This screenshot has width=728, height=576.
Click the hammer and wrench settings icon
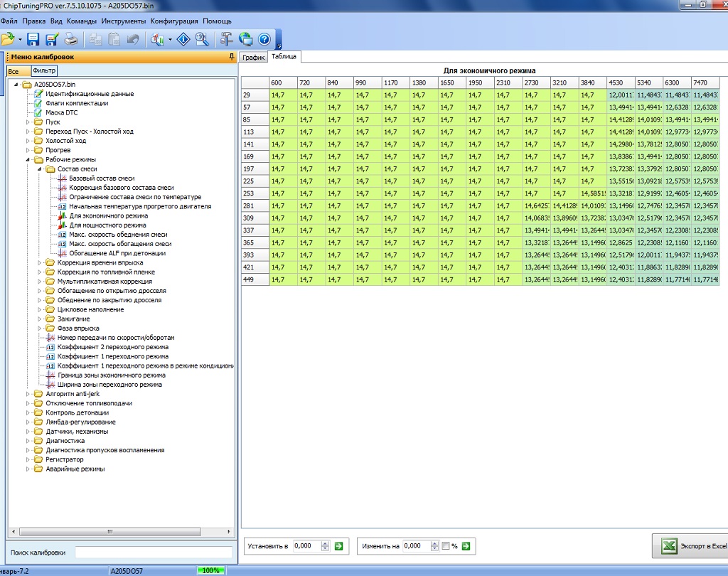tap(226, 40)
